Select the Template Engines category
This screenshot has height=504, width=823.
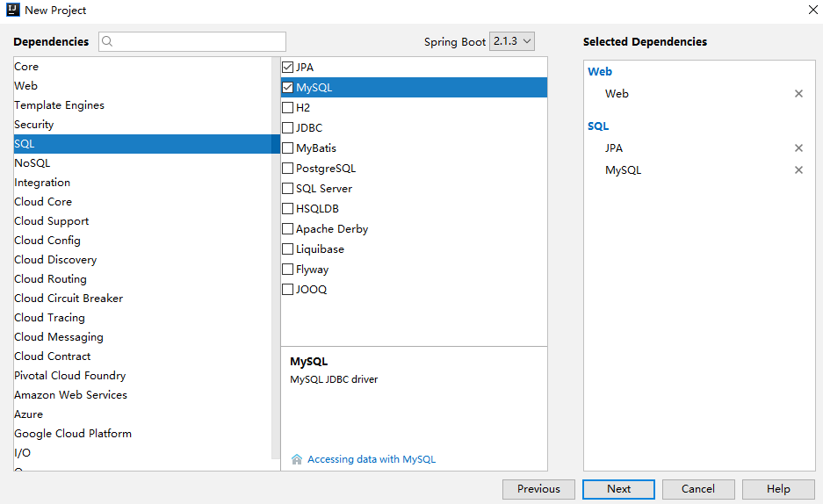point(59,105)
